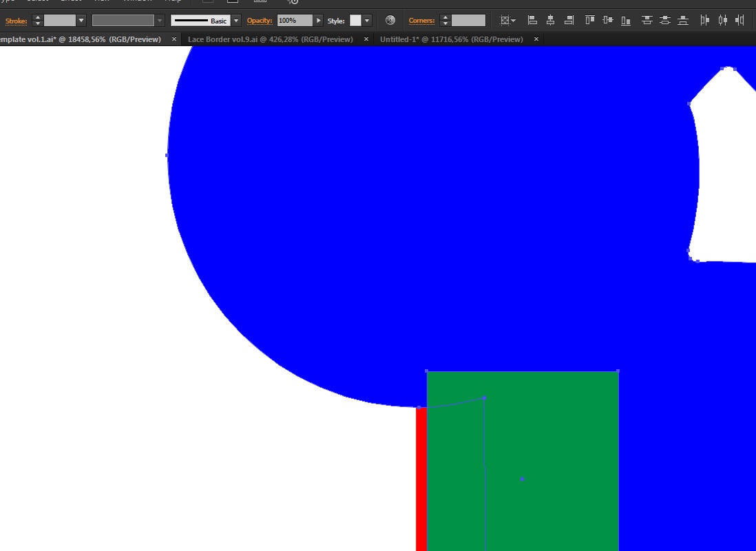Open the Basic brush definition dropdown
Viewport: 756px width, 551px height.
coord(236,21)
